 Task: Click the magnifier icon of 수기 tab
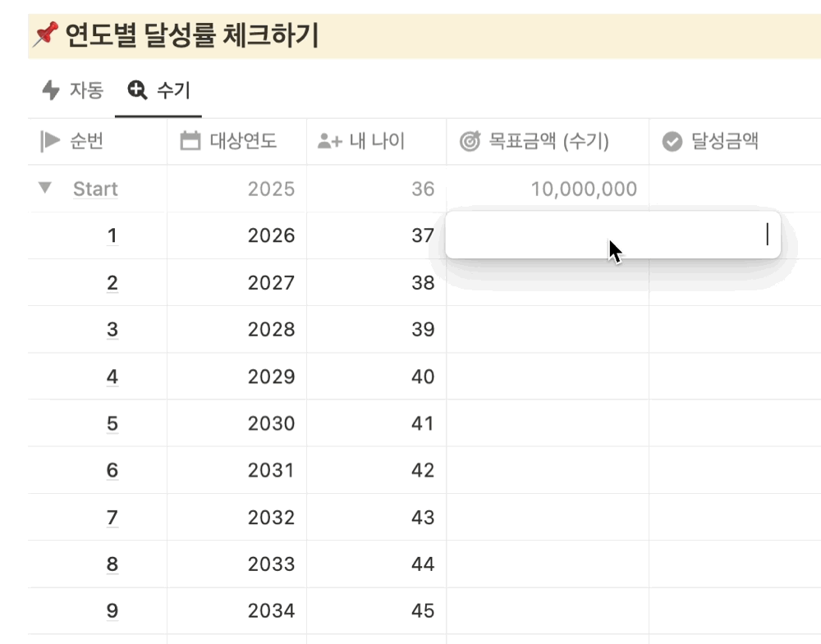(x=137, y=90)
